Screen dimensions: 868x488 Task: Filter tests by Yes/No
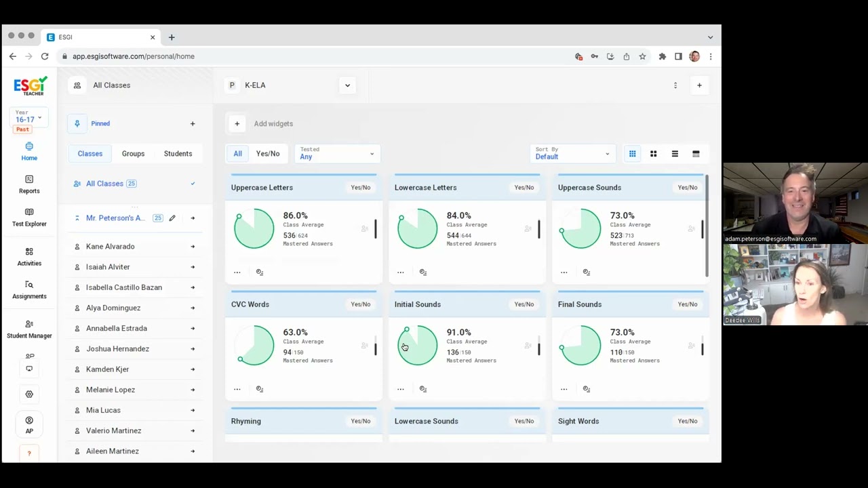pos(268,154)
